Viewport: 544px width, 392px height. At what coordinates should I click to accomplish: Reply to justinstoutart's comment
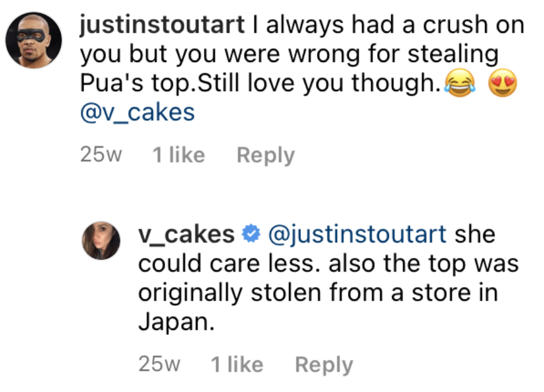click(265, 155)
